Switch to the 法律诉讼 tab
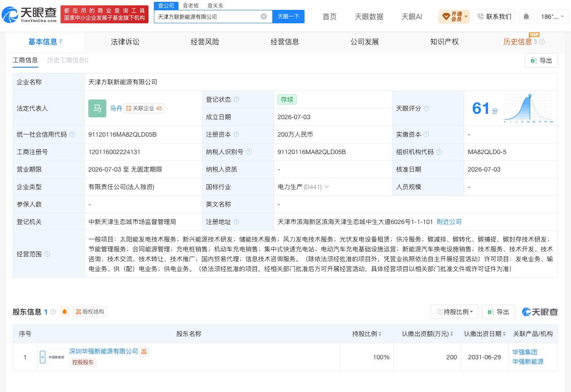 (x=125, y=42)
